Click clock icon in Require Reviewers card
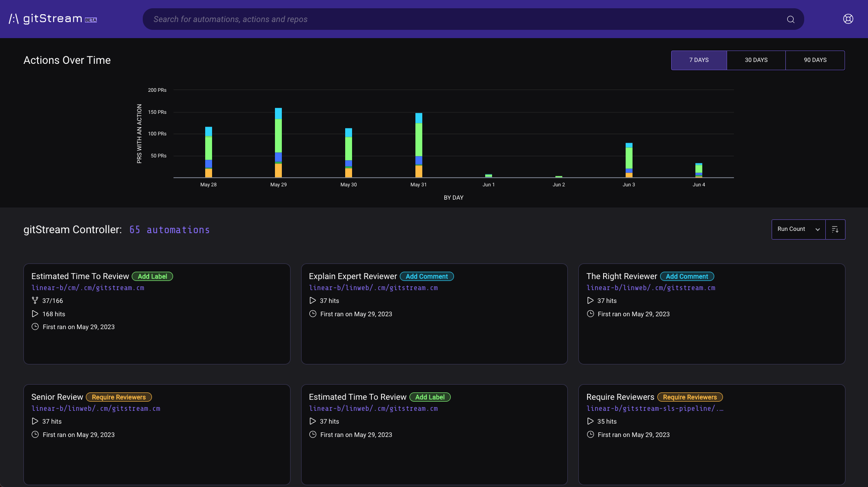Viewport: 868px width, 487px height. click(x=590, y=435)
